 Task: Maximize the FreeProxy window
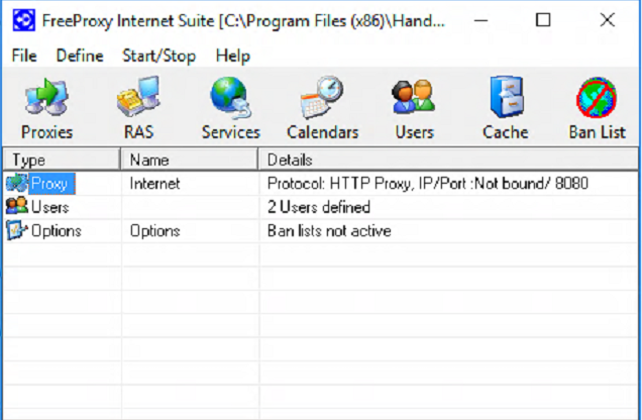pyautogui.click(x=543, y=20)
